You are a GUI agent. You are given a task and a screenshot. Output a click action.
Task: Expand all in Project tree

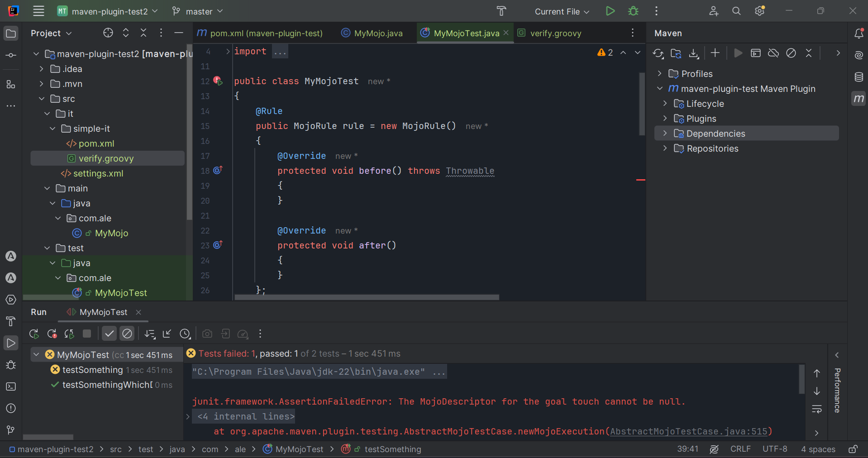point(126,33)
